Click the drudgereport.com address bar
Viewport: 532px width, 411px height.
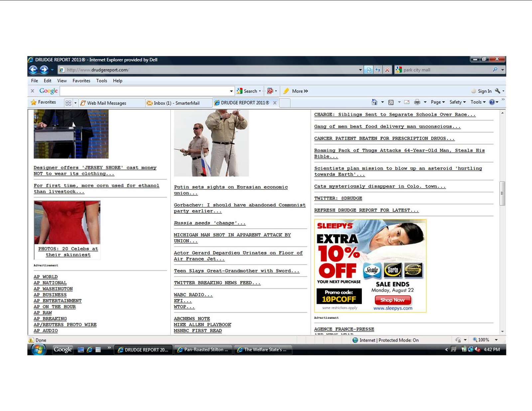tap(208, 70)
